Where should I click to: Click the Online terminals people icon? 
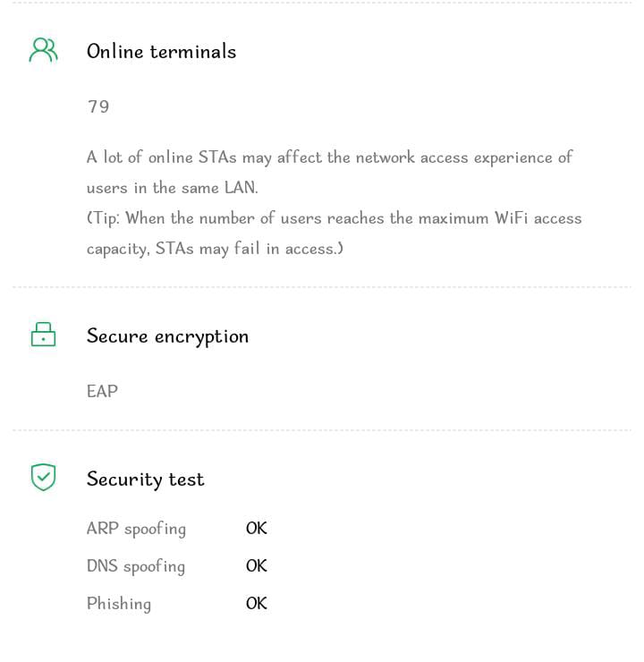pyautogui.click(x=43, y=50)
